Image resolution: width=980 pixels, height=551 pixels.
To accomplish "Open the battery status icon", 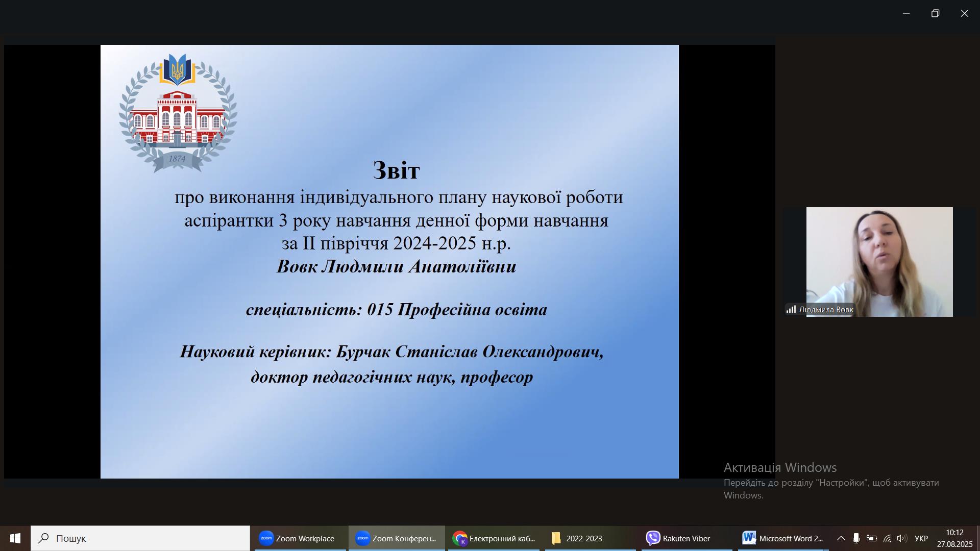I will 872,538.
